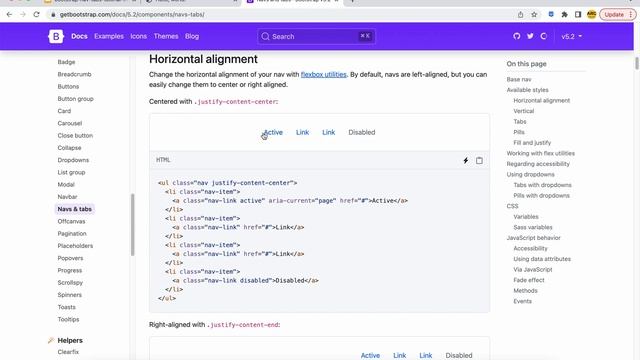640x360 pixels.
Task: Click the URL address bar
Action: (282, 14)
